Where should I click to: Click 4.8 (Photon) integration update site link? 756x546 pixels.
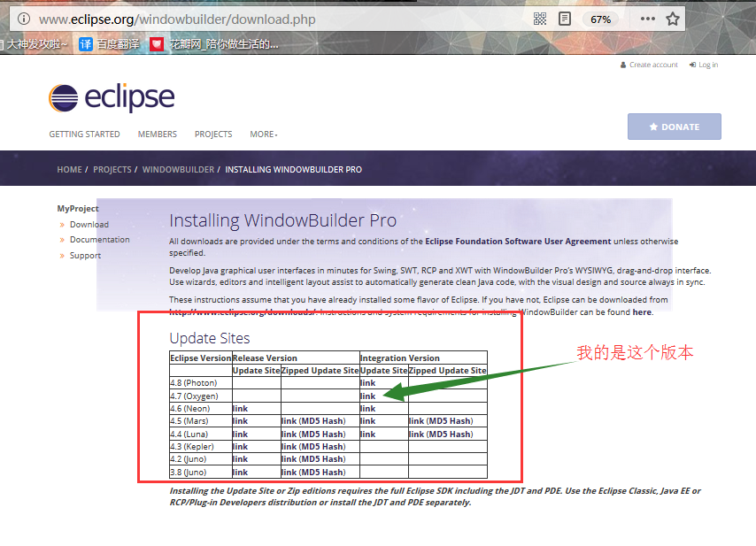click(367, 383)
